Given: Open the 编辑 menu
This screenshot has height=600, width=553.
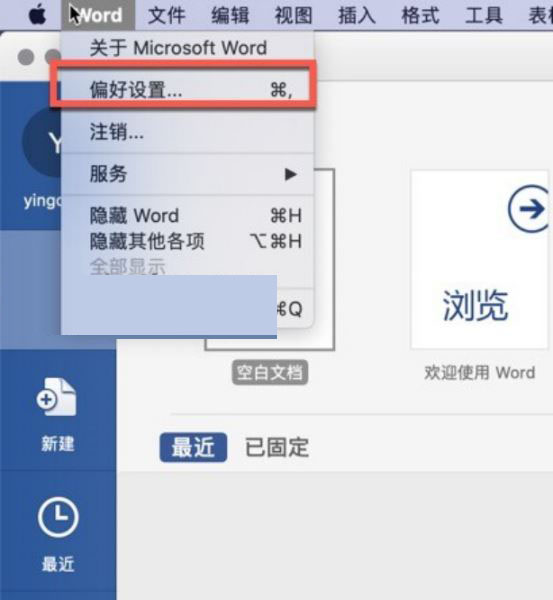Looking at the screenshot, I should tap(230, 15).
